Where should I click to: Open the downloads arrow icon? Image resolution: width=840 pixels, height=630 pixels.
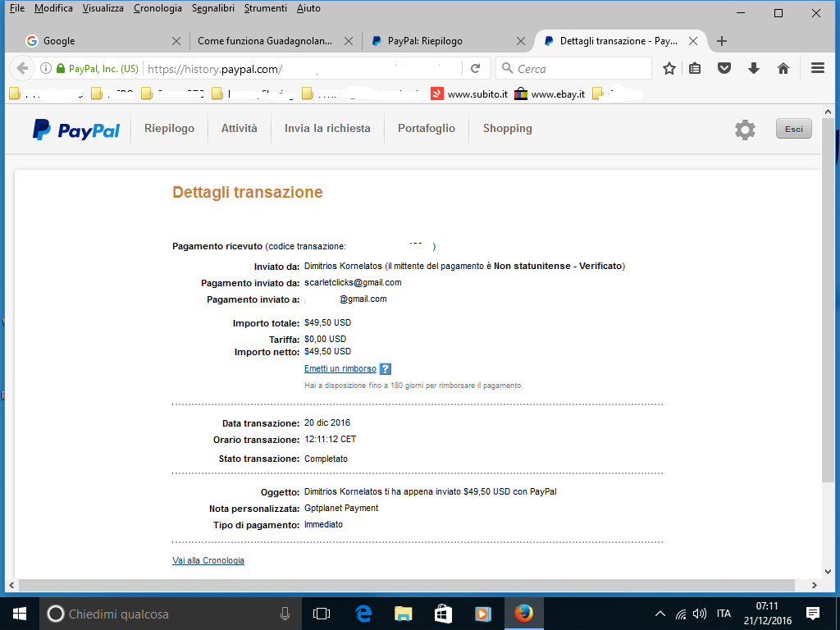754,69
